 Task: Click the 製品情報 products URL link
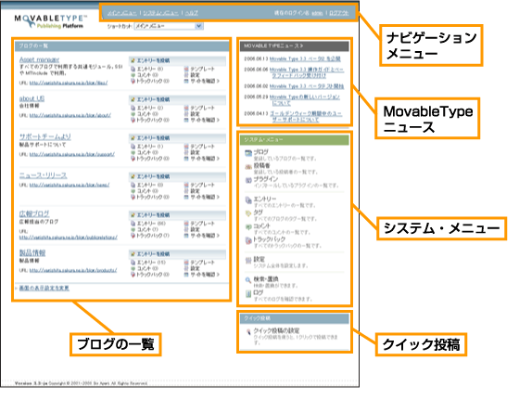pos(73,270)
